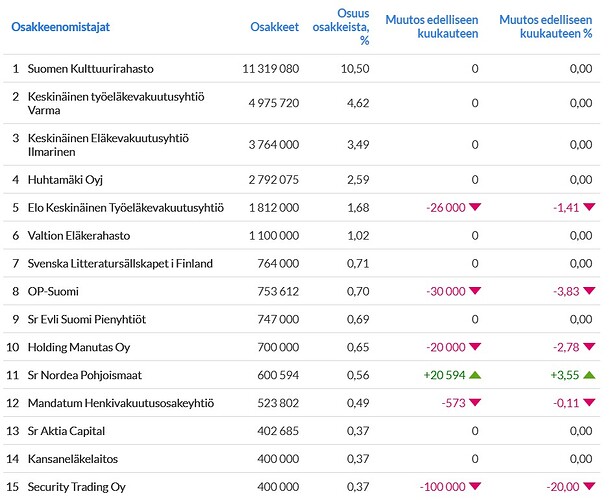Click change value -100 000
612x500 pixels.
tap(443, 487)
